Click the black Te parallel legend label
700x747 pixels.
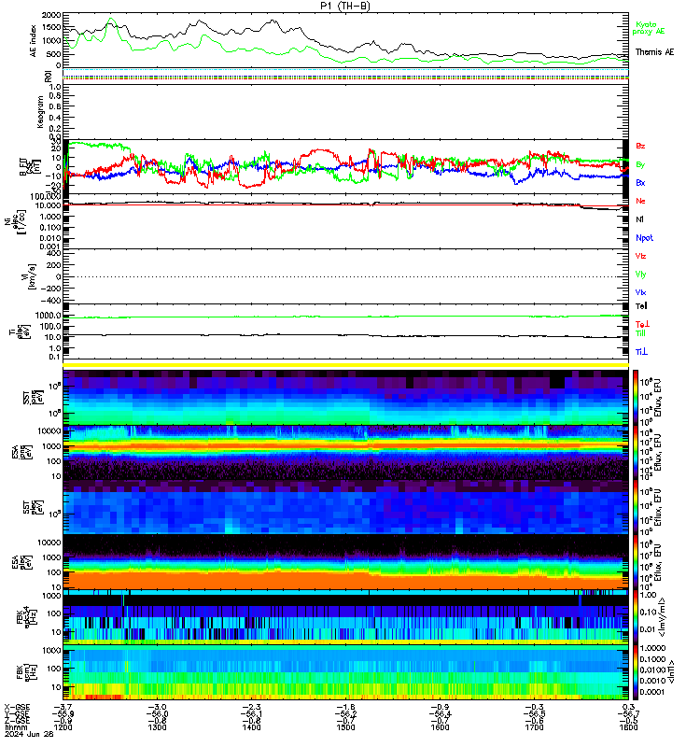tap(641, 306)
